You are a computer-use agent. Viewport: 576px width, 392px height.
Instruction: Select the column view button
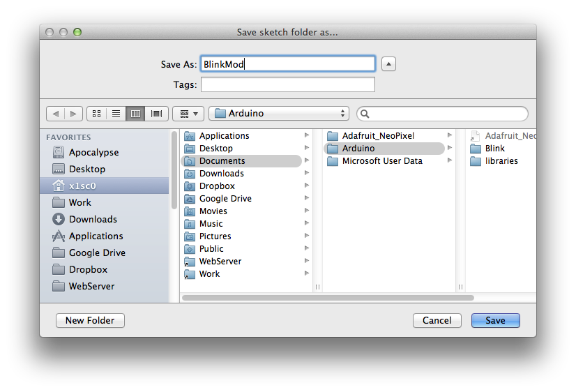136,113
